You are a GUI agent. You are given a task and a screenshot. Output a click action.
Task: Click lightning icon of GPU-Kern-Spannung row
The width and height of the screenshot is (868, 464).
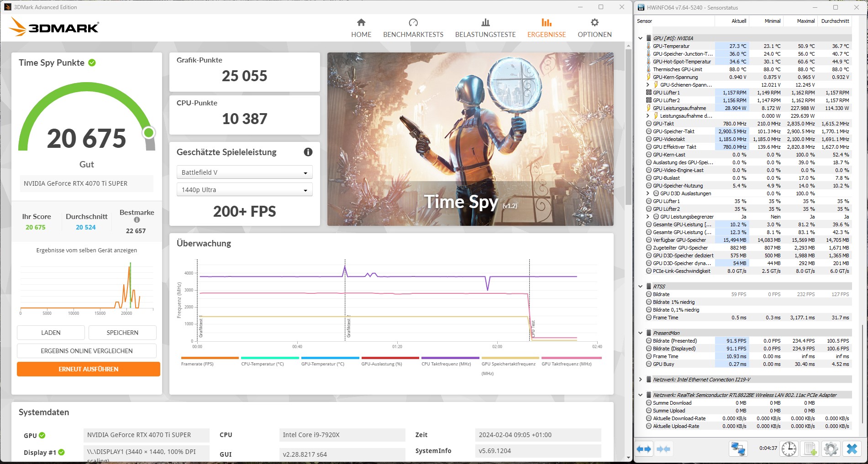648,77
